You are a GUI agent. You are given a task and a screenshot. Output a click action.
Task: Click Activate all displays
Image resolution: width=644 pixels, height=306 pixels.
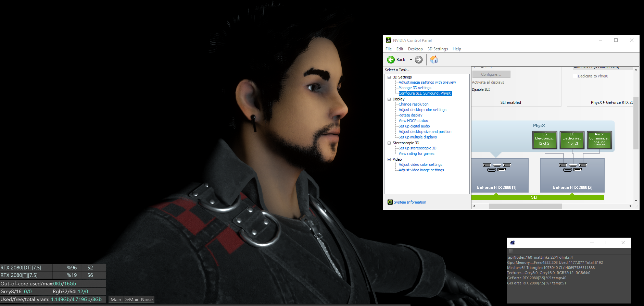pos(488,82)
